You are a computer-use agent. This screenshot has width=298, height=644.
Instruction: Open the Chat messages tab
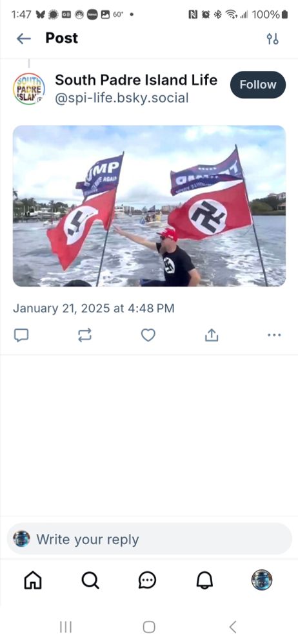click(147, 580)
